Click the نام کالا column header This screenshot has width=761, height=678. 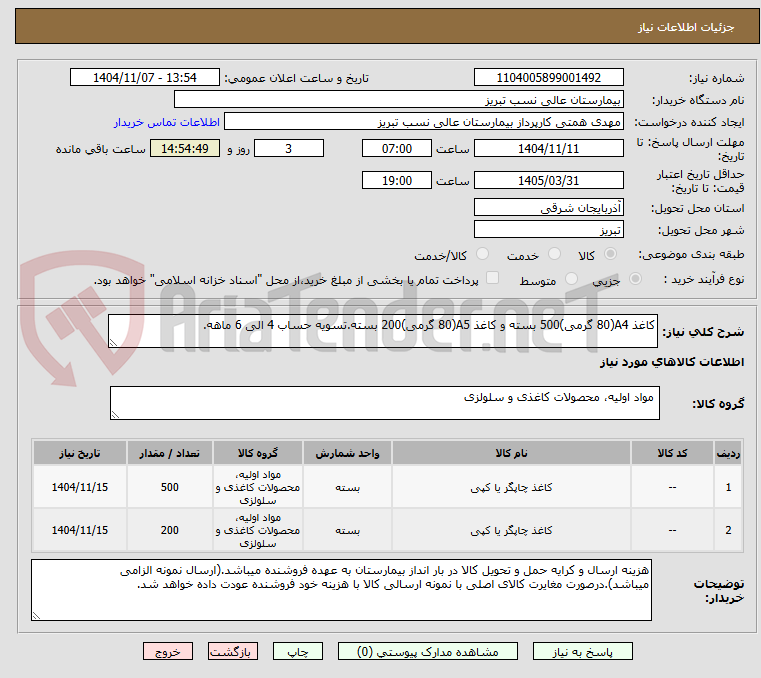pos(511,453)
